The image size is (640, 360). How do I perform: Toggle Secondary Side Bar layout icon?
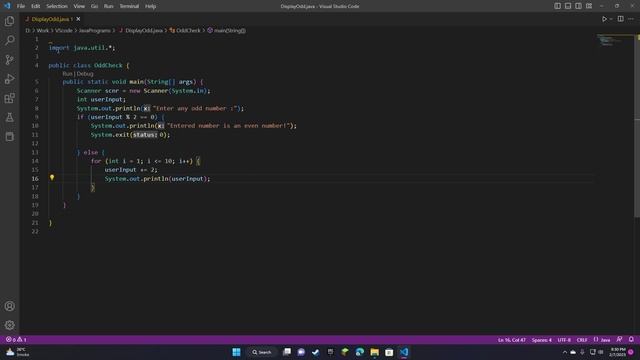(x=578, y=6)
